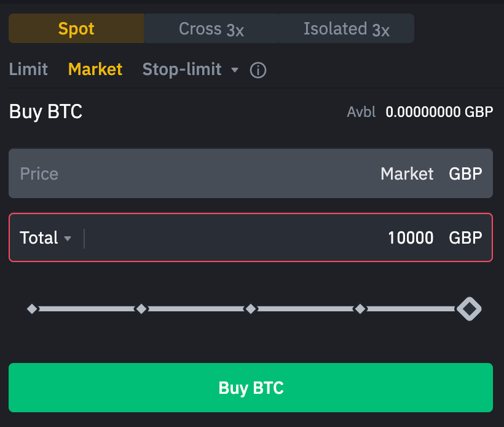Viewport: 504px width, 427px height.
Task: Select the Spot trading tab
Action: [76, 28]
